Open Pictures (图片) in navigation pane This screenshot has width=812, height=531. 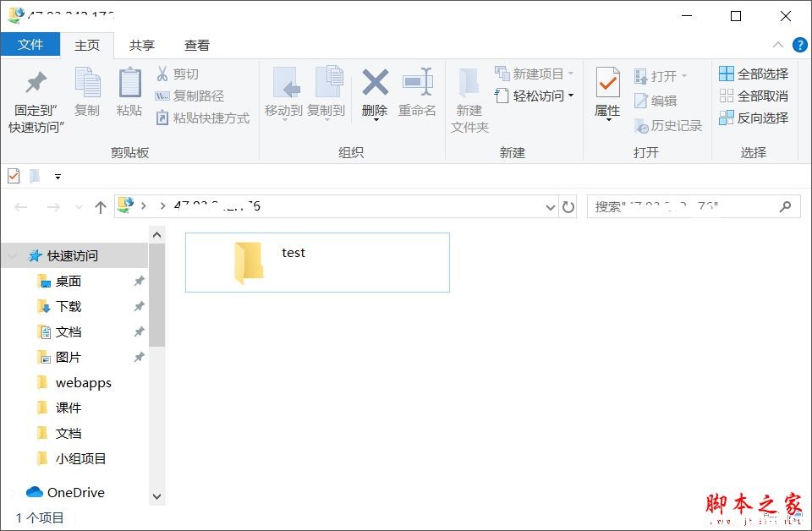[69, 357]
